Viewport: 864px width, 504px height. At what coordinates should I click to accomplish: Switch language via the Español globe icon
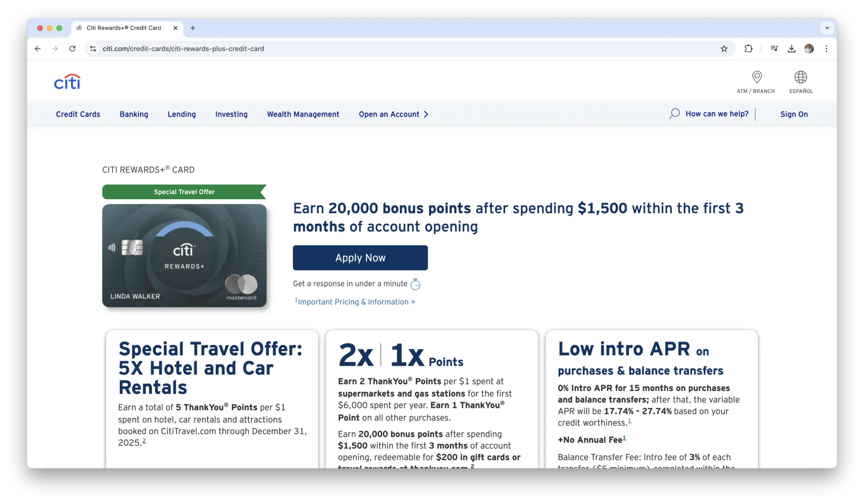tap(800, 77)
